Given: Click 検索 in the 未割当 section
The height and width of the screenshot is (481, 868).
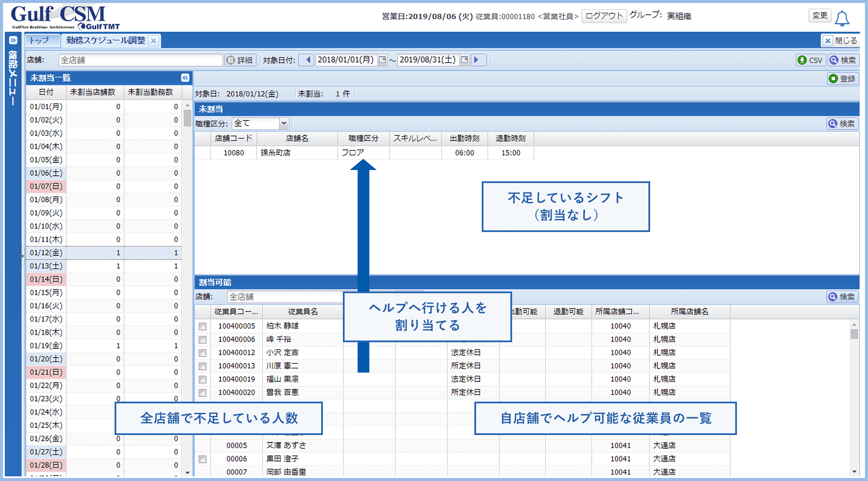Looking at the screenshot, I should click(842, 124).
